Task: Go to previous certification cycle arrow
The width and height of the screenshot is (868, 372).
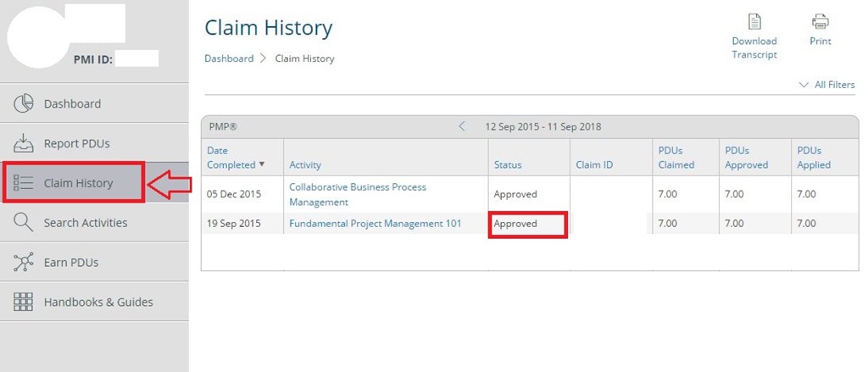Action: coord(462,127)
